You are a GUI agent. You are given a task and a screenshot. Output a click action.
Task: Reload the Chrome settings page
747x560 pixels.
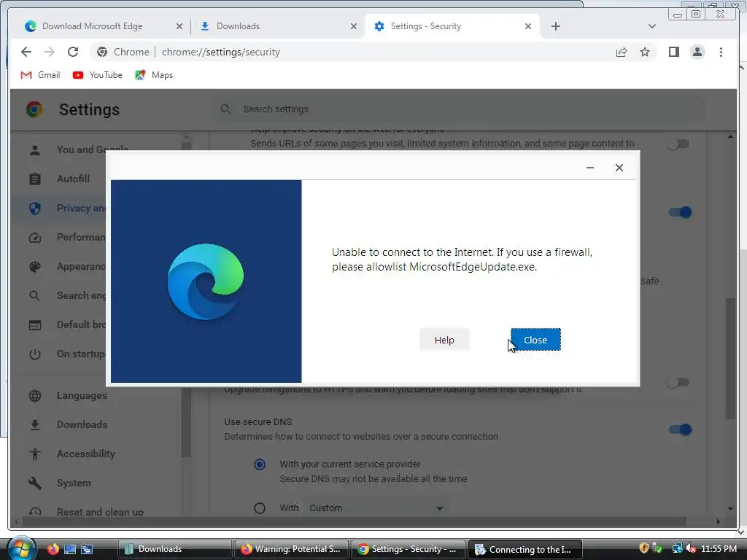coord(73,52)
